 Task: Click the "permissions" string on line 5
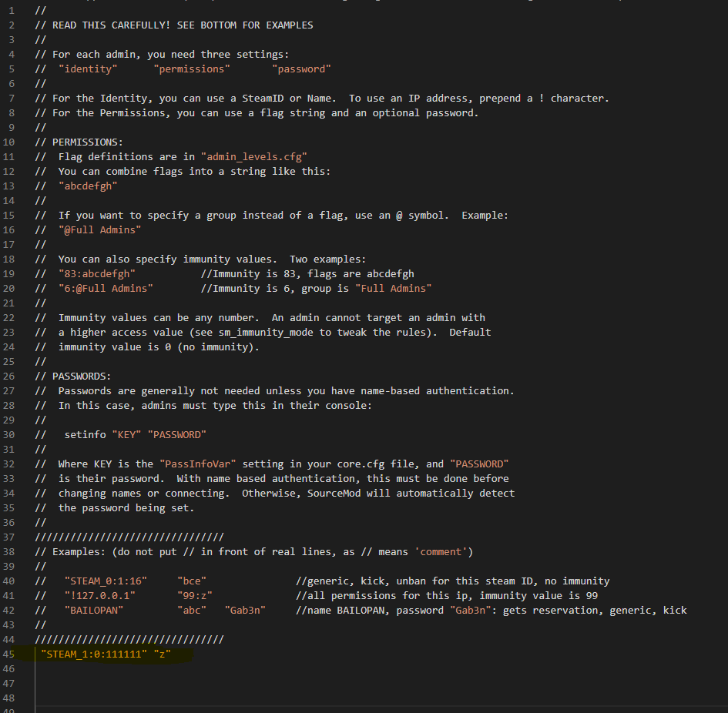tap(192, 69)
